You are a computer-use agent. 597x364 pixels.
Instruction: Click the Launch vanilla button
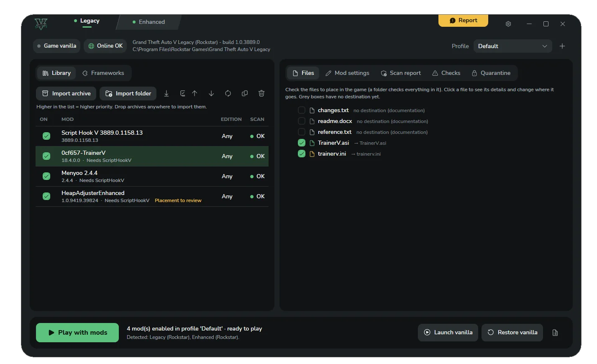tap(448, 333)
